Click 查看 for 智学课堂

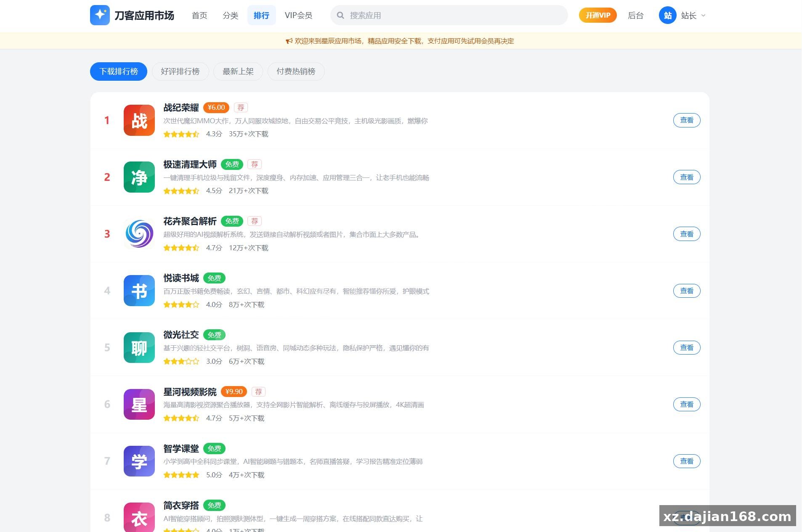(x=687, y=461)
